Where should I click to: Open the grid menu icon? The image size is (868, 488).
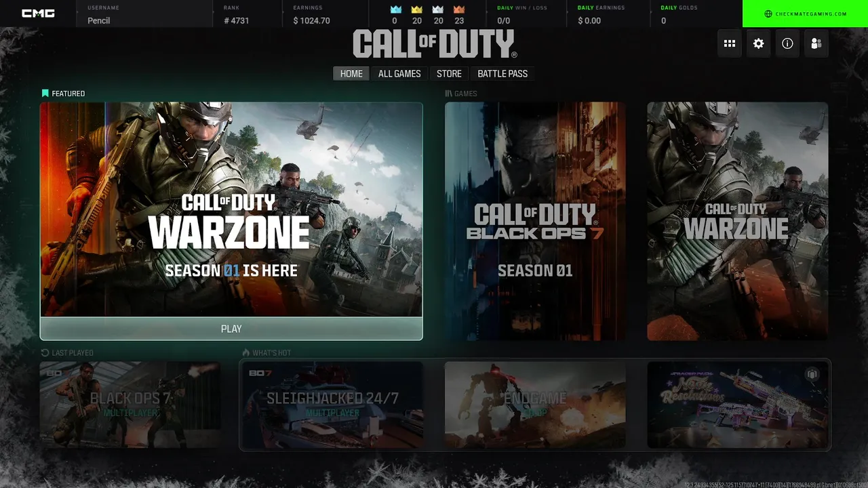pos(730,43)
